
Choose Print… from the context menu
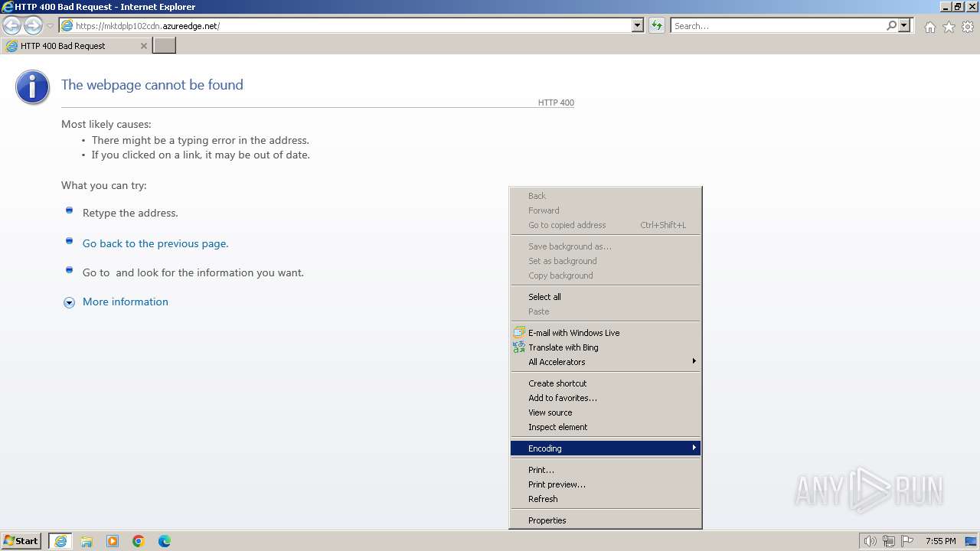606,470
